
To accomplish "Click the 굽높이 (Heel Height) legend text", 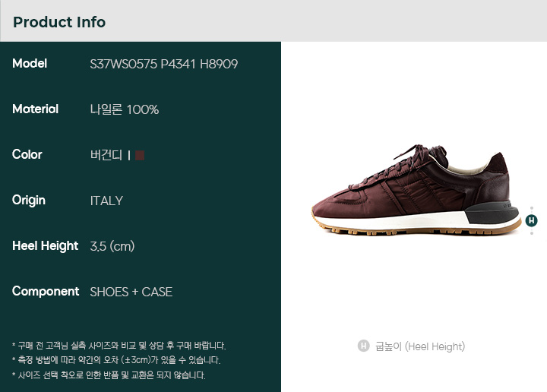I will [420, 346].
